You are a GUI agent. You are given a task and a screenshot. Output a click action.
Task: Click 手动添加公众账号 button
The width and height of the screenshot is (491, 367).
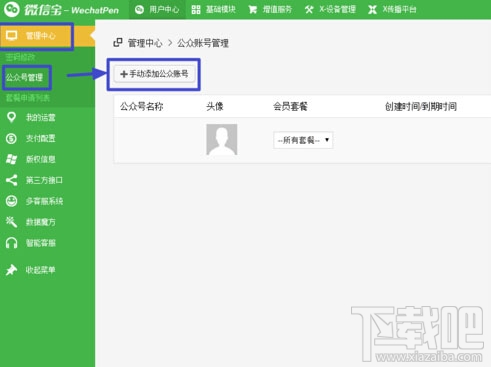(x=154, y=74)
